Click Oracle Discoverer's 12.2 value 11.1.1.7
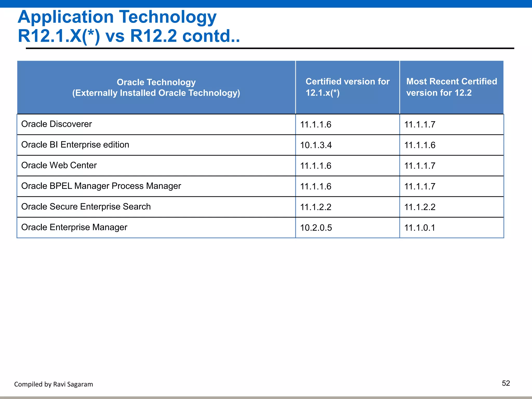 (420, 124)
